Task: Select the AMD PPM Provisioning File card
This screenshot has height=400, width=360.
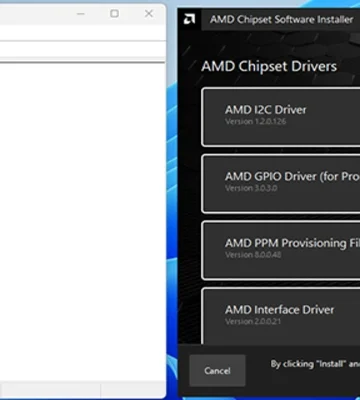Action: 281,250
